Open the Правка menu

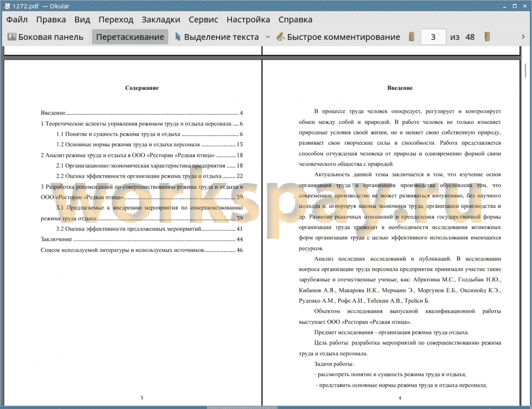[51, 20]
